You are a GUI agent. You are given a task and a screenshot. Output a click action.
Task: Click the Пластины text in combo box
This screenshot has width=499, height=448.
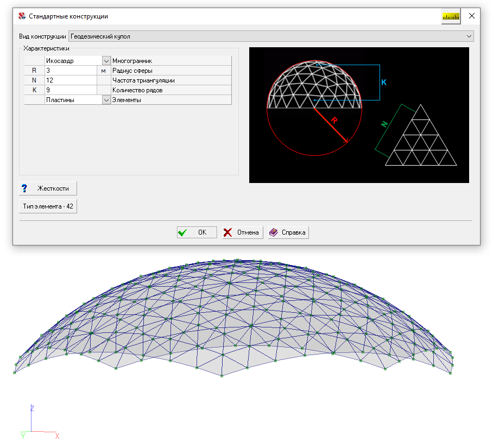(x=60, y=100)
